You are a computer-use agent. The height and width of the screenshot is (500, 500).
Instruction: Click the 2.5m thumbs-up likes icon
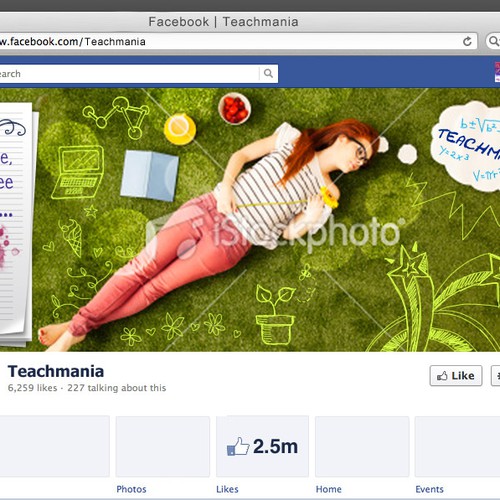click(x=238, y=446)
